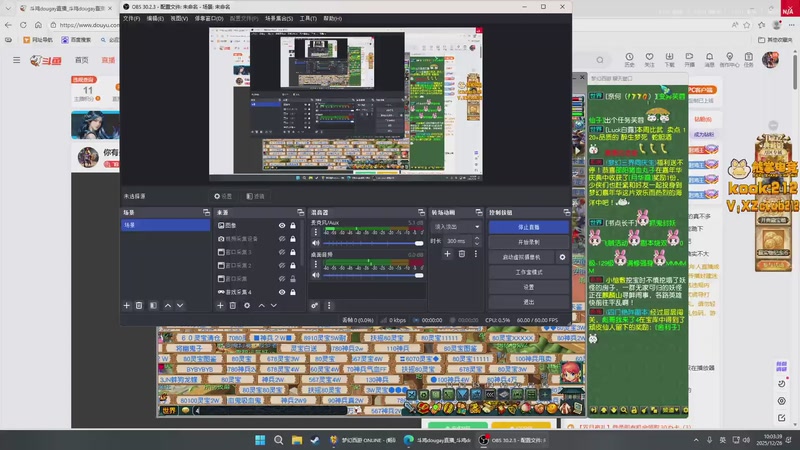The width and height of the screenshot is (800, 450).
Task: Float the 控制按钮 dock panel
Action: [566, 212]
